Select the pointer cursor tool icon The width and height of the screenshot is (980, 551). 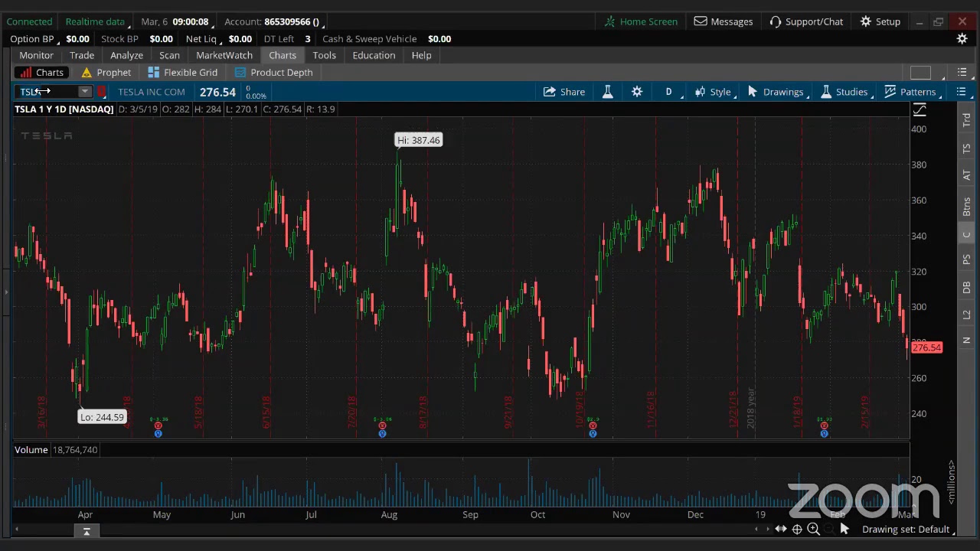tap(844, 530)
